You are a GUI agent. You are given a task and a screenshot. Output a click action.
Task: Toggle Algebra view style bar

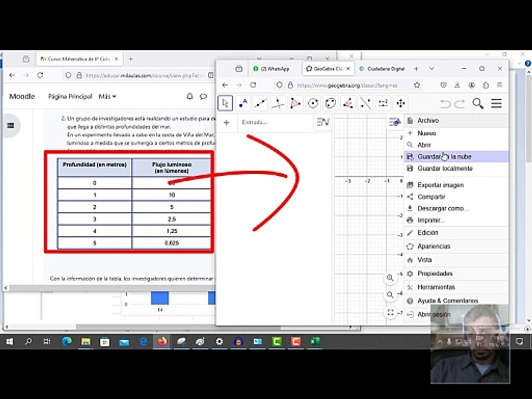click(x=323, y=122)
